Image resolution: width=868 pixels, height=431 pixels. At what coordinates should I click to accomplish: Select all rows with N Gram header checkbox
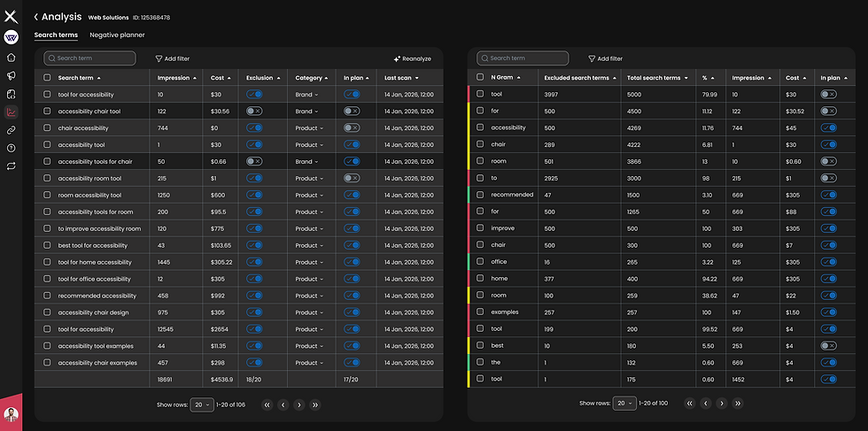coord(480,78)
